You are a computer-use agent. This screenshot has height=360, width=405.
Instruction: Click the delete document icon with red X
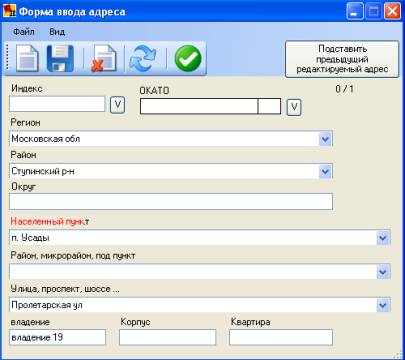pos(104,59)
